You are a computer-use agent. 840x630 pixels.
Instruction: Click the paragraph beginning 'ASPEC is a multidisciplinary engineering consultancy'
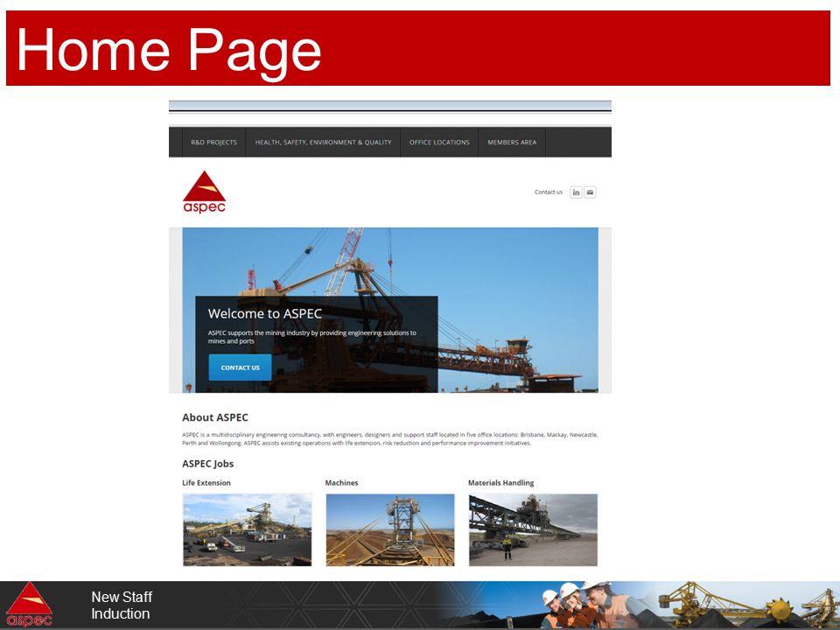(390, 438)
